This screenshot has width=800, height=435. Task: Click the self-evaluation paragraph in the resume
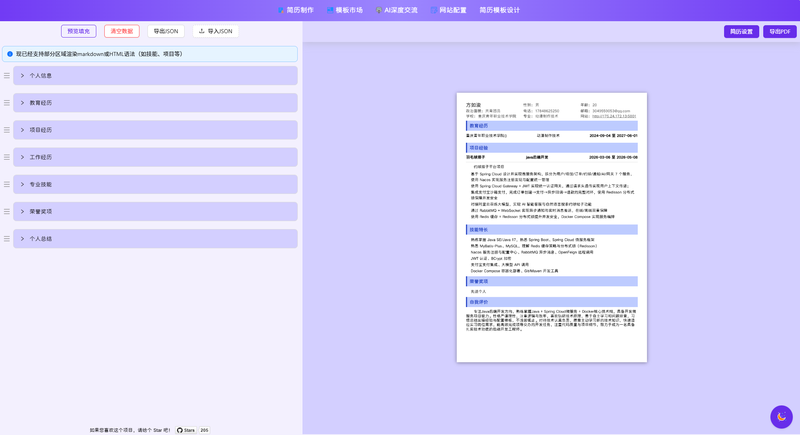tap(551, 320)
